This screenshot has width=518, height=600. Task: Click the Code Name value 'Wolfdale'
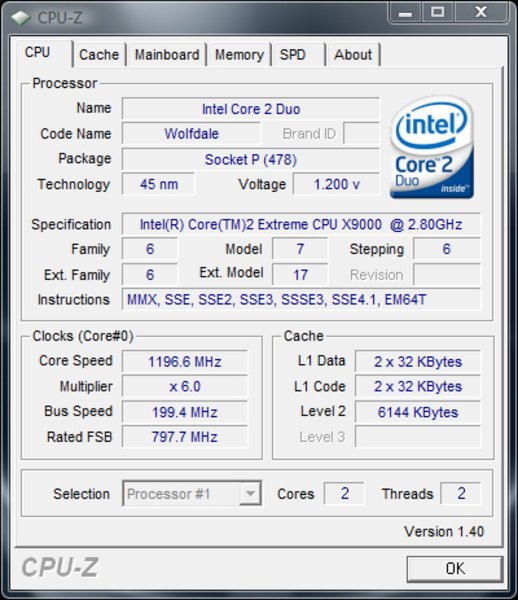[x=191, y=134]
